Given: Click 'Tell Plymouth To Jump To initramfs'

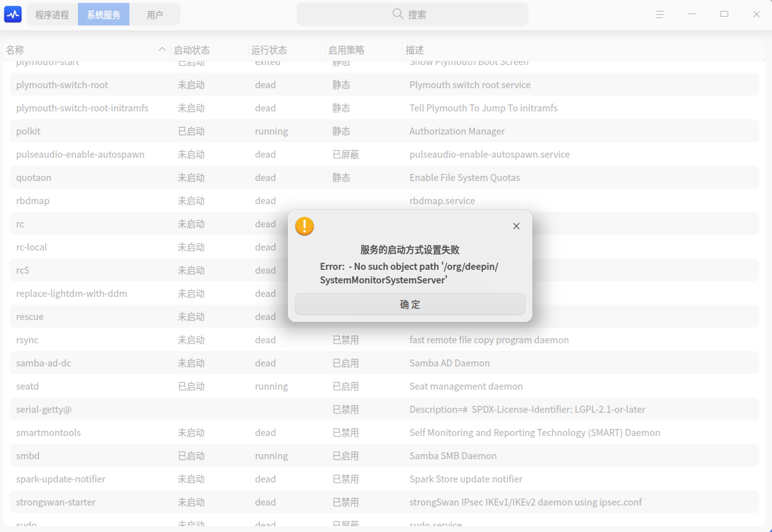Looking at the screenshot, I should point(484,108).
